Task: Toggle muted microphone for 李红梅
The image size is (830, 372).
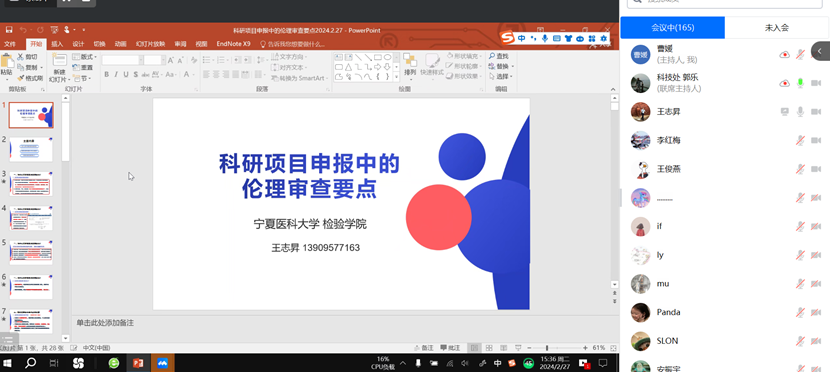Action: click(800, 140)
